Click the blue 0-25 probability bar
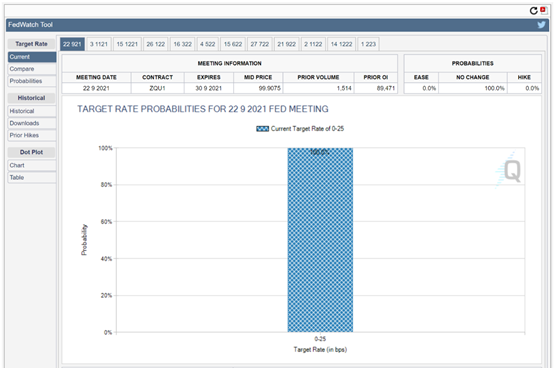Viewport: 554px width, 368px height. coord(320,240)
